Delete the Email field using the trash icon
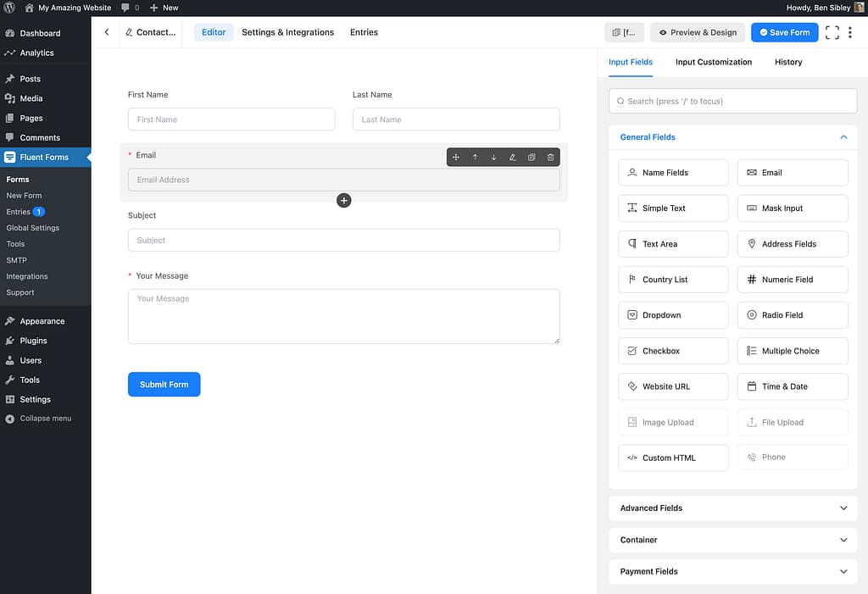Image resolution: width=868 pixels, height=594 pixels. coord(550,157)
